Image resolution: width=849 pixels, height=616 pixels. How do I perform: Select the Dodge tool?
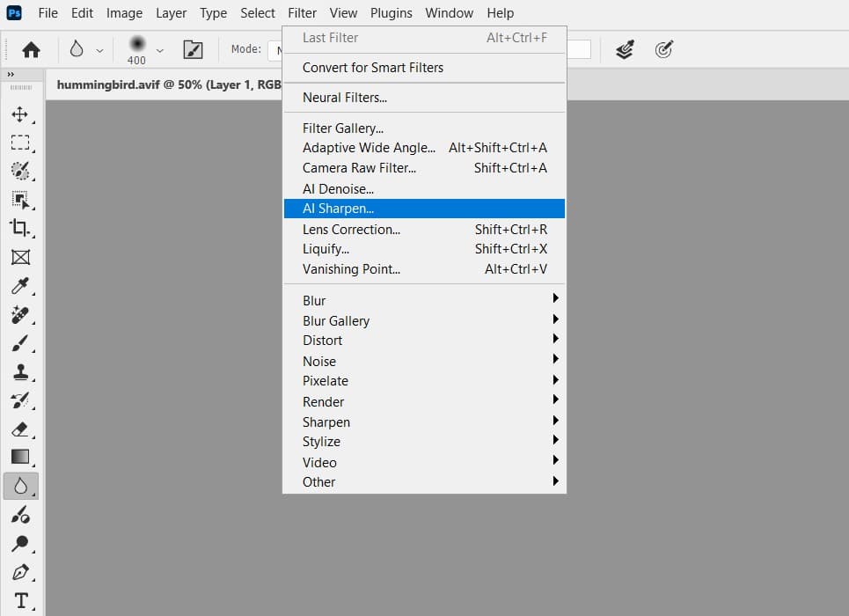(20, 543)
